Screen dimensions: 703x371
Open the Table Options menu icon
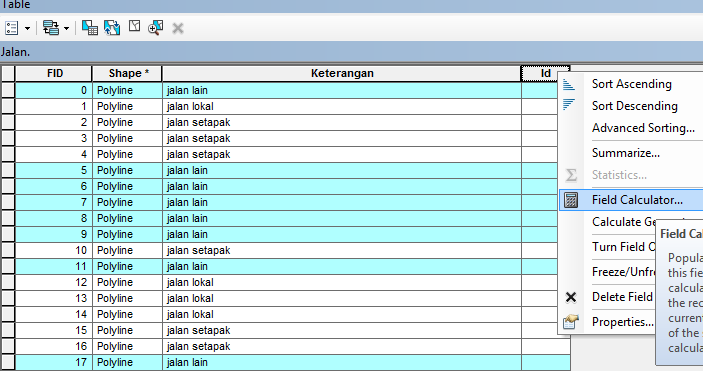click(x=12, y=28)
